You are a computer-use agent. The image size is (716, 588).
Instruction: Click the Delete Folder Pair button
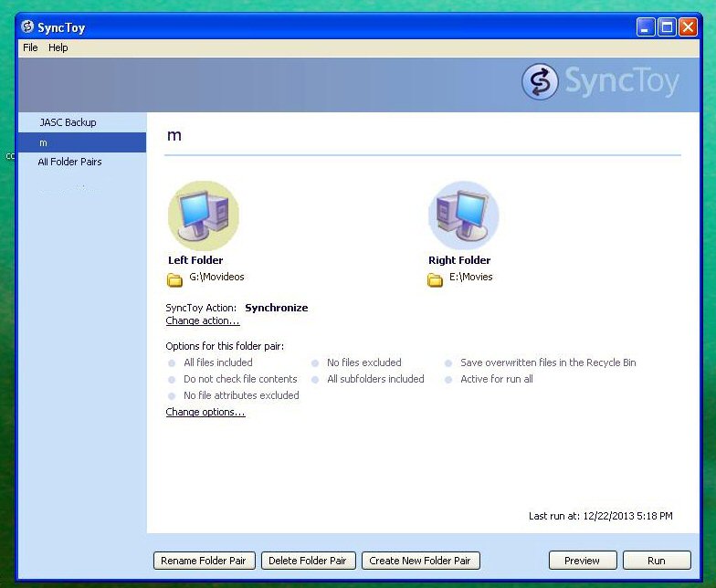[308, 561]
